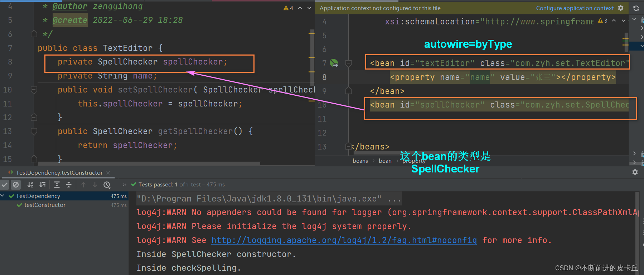644x275 pixels.
Task: Go to previous highlighted error in Java editor
Action: pyautogui.click(x=300, y=8)
